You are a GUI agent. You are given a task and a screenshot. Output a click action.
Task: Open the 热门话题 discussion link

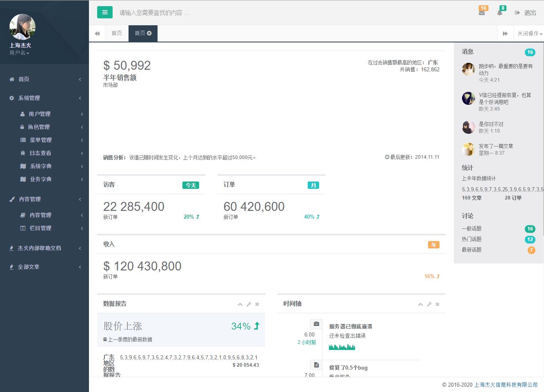point(472,239)
